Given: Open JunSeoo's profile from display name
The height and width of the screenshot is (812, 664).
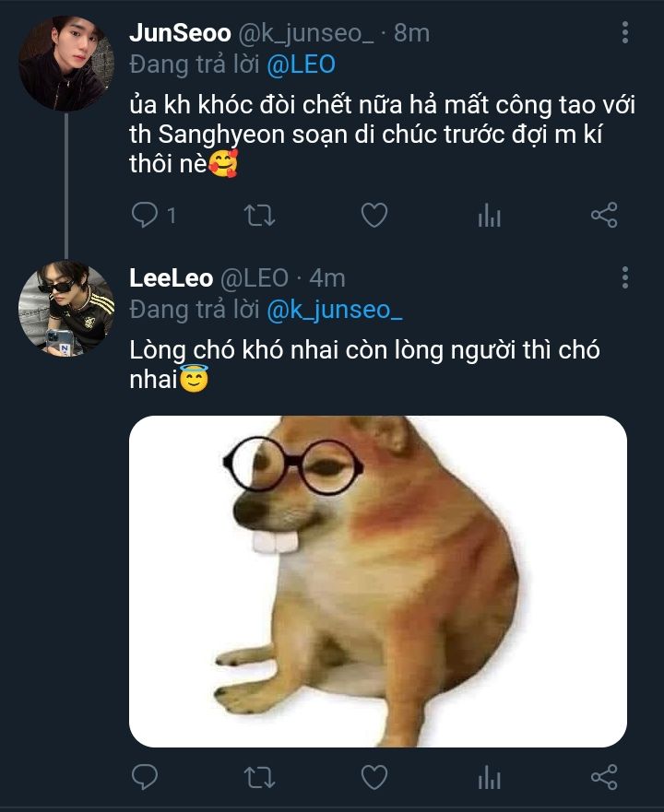Looking at the screenshot, I should tap(180, 33).
